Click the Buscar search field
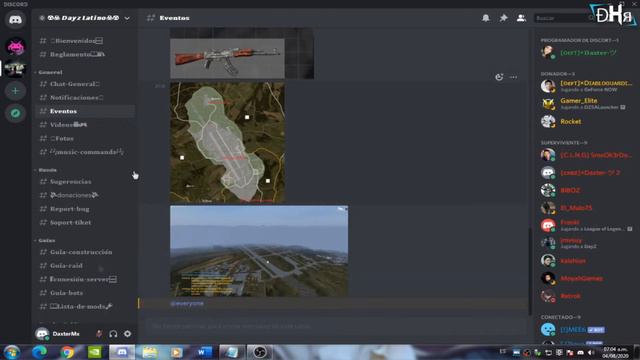 (x=564, y=18)
